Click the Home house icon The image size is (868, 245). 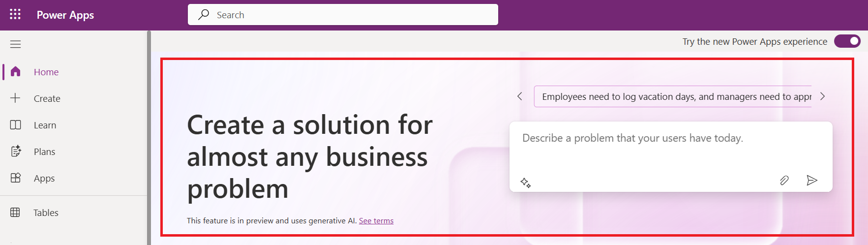[16, 72]
